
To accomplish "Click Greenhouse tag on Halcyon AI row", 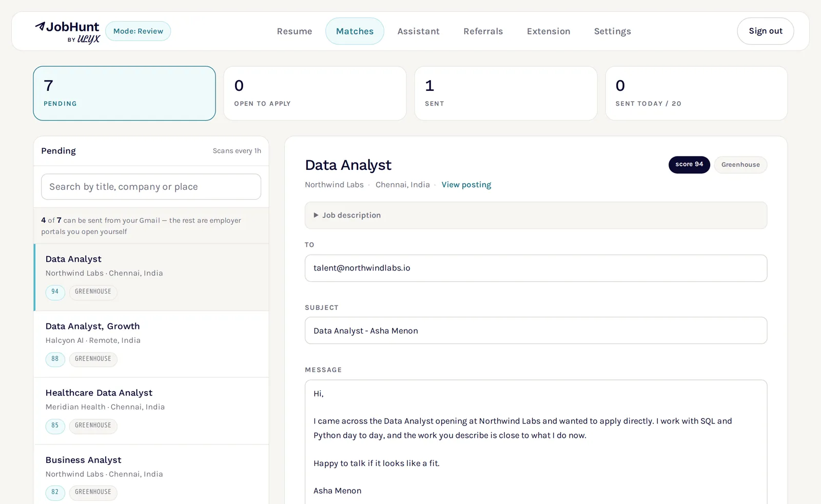I will pos(93,359).
